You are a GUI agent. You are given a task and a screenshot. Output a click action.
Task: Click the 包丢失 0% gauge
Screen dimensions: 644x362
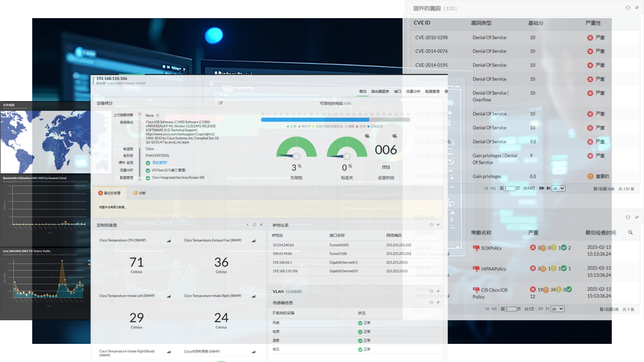tap(347, 148)
